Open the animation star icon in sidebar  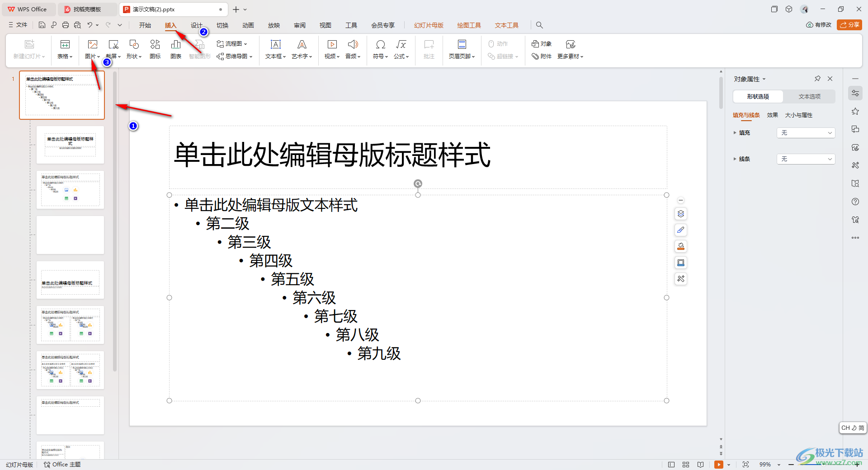click(855, 111)
